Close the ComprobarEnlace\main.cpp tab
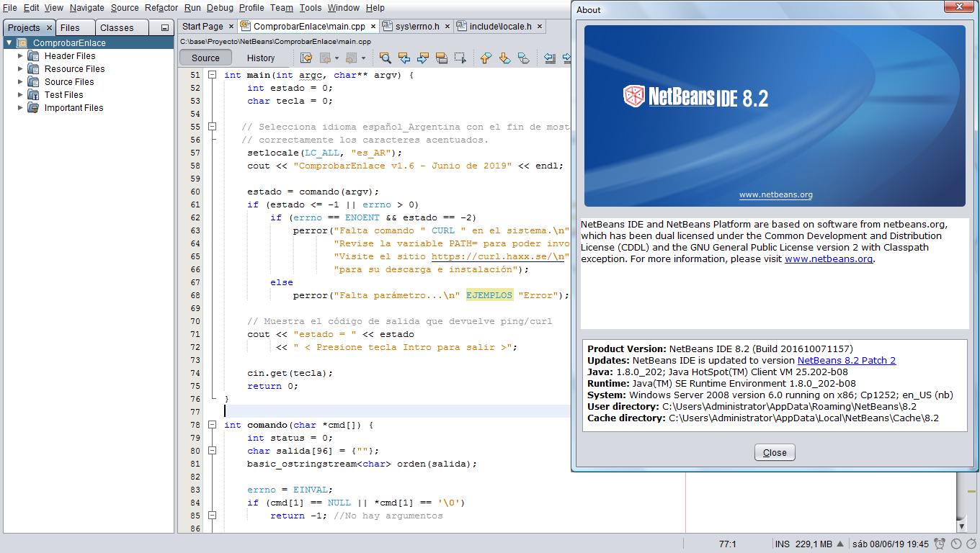Image resolution: width=980 pixels, height=553 pixels. coord(373,26)
